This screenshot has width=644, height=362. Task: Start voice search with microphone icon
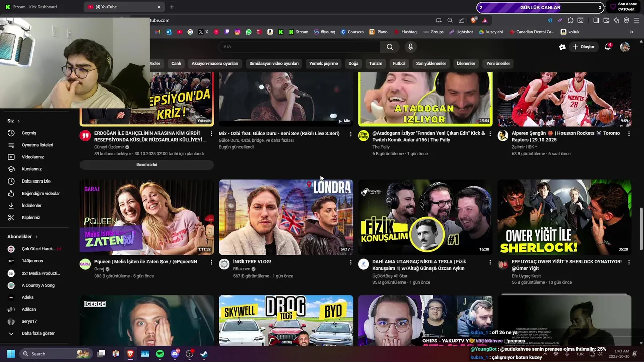click(411, 47)
